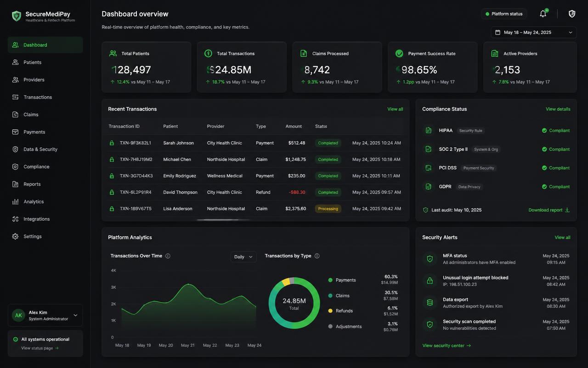The image size is (588, 368).
Task: Click the Claims Processed card icon
Action: click(304, 53)
